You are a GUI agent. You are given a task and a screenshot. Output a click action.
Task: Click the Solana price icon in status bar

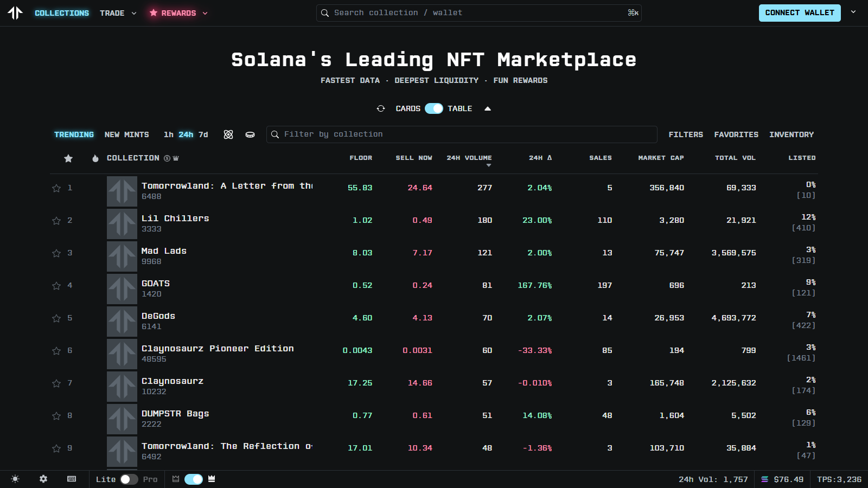coord(765,479)
